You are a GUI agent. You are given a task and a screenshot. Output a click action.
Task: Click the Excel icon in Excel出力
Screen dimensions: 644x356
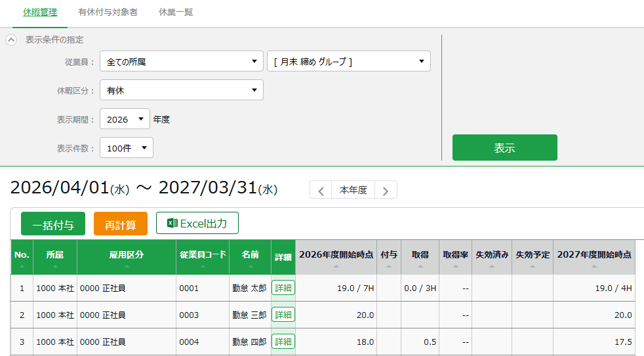(x=172, y=223)
